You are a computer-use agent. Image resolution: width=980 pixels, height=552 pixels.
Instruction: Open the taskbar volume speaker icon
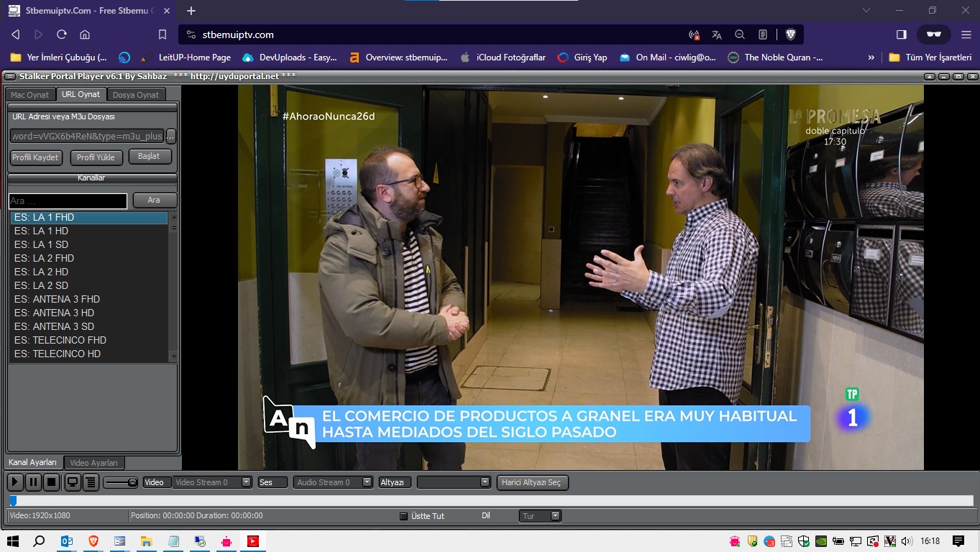coord(907,541)
